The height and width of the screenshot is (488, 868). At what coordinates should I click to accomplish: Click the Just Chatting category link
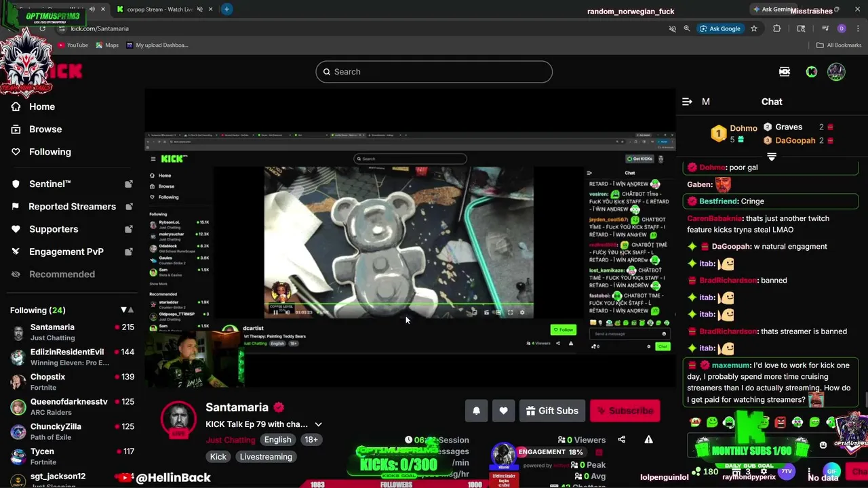(x=231, y=440)
